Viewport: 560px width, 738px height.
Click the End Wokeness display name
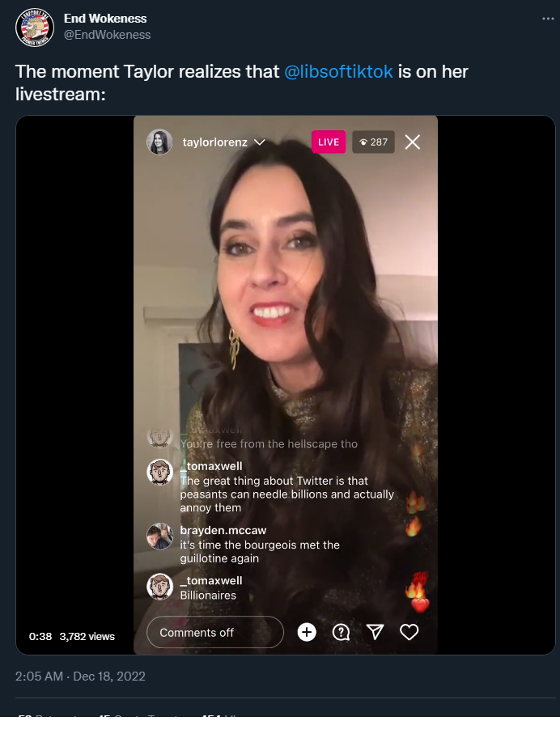pos(105,19)
